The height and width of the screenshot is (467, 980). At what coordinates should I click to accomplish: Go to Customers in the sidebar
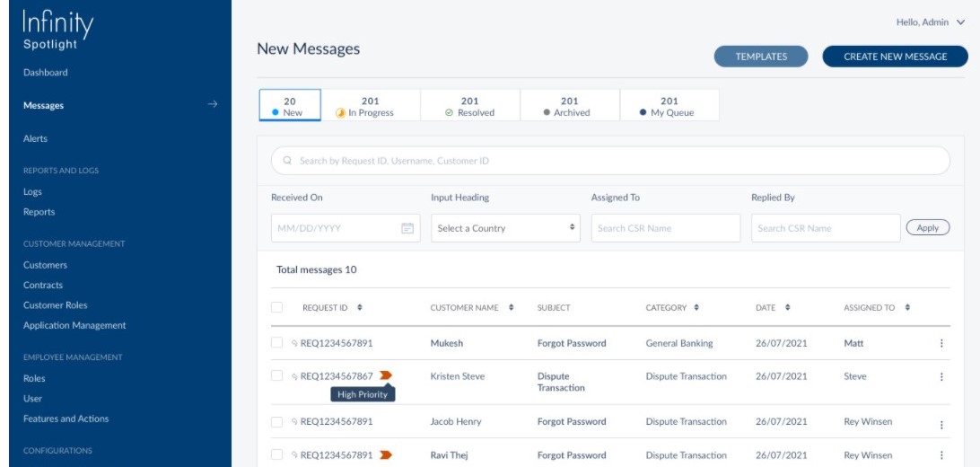coord(45,265)
